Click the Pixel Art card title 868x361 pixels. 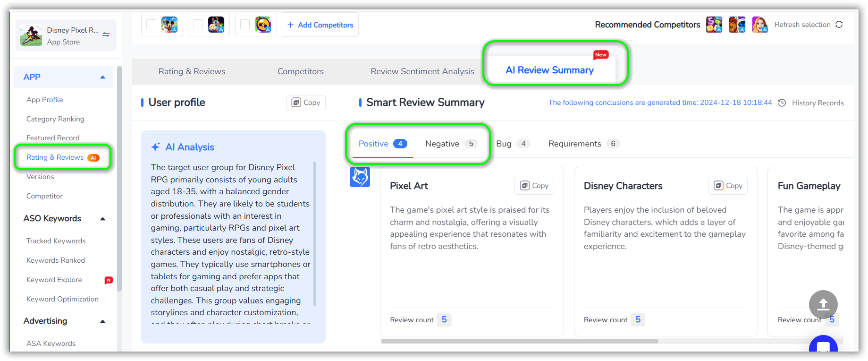pyautogui.click(x=409, y=186)
